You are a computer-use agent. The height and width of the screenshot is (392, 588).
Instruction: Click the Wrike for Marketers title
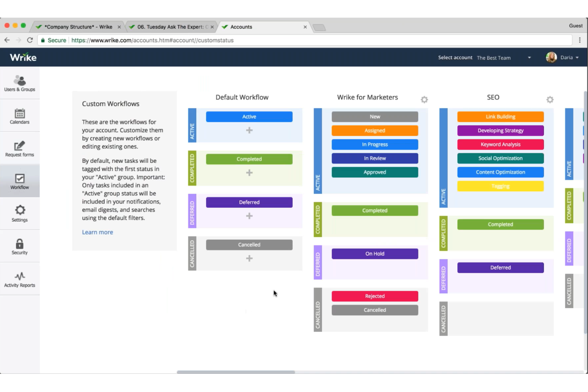367,97
